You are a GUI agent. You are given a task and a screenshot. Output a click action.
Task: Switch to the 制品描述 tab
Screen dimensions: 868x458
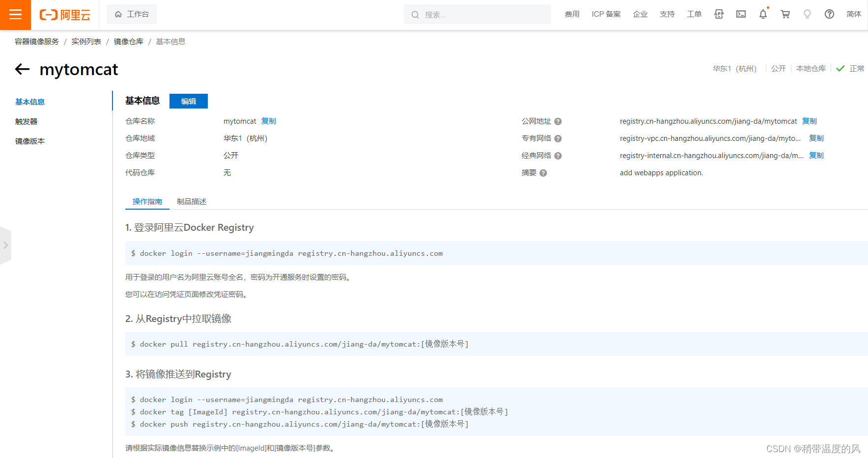click(x=192, y=202)
